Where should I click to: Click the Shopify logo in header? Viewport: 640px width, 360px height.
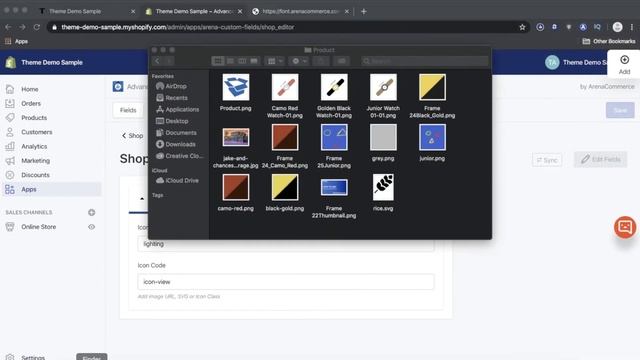pos(11,62)
